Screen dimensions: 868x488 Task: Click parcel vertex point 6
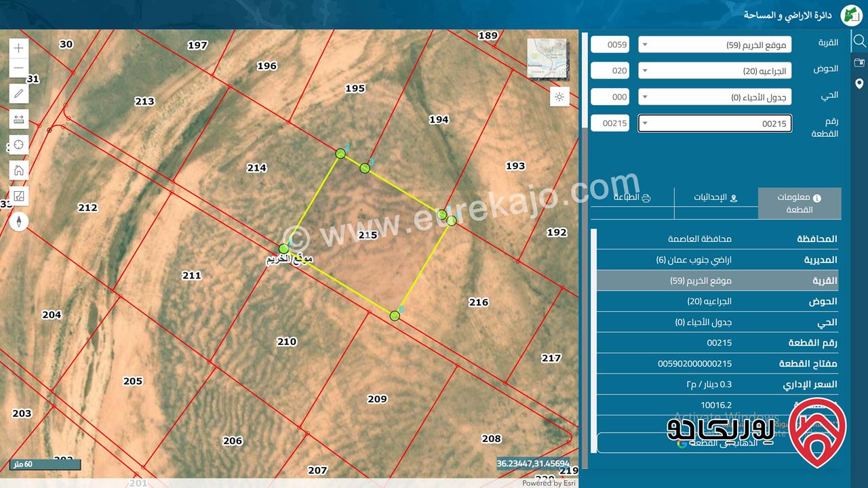[395, 315]
